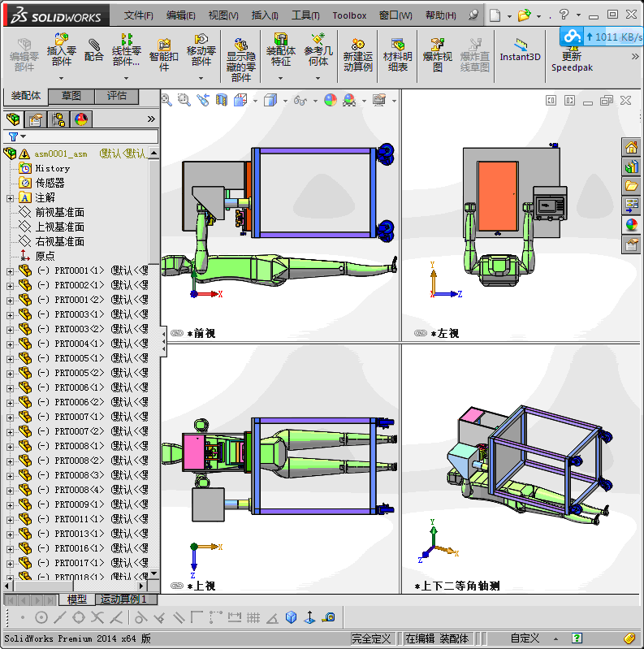
Task: Expand the 注解 tree node
Action: click(10, 198)
